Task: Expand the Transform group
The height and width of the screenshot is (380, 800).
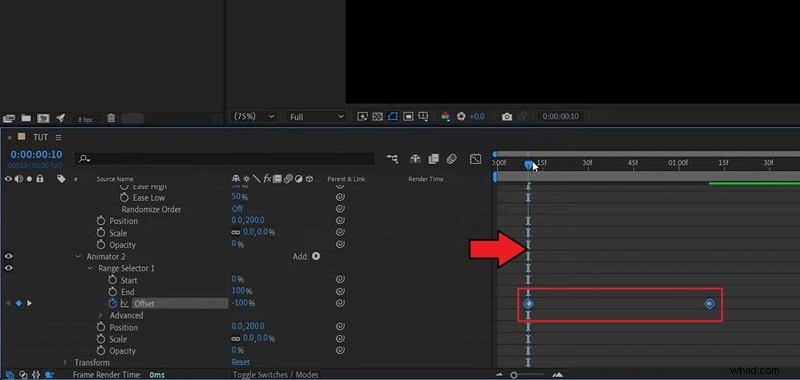Action: (65, 363)
